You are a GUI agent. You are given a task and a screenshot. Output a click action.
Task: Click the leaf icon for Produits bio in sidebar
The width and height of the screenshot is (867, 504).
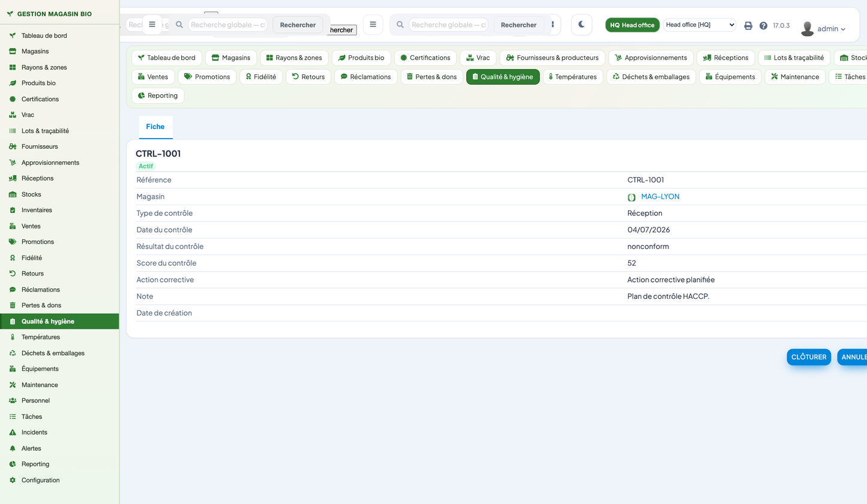(x=12, y=83)
